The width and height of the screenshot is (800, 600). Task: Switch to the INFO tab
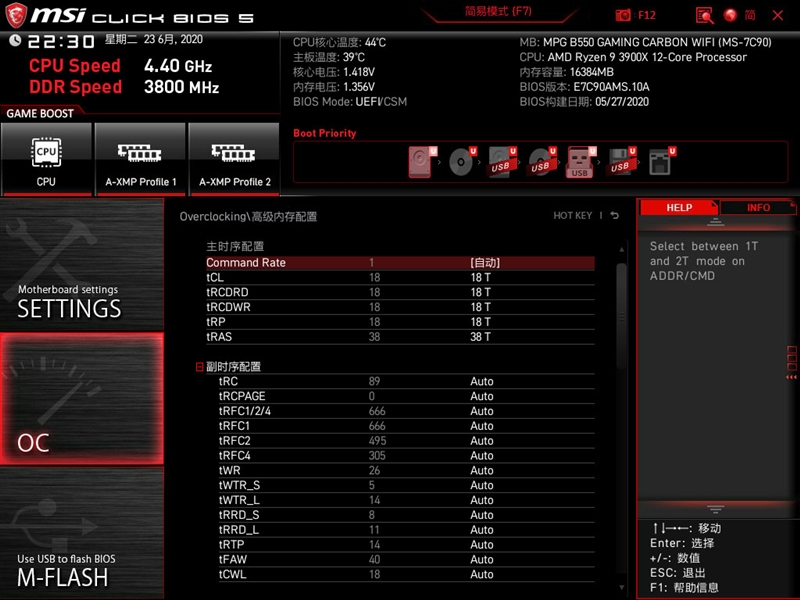coord(759,207)
